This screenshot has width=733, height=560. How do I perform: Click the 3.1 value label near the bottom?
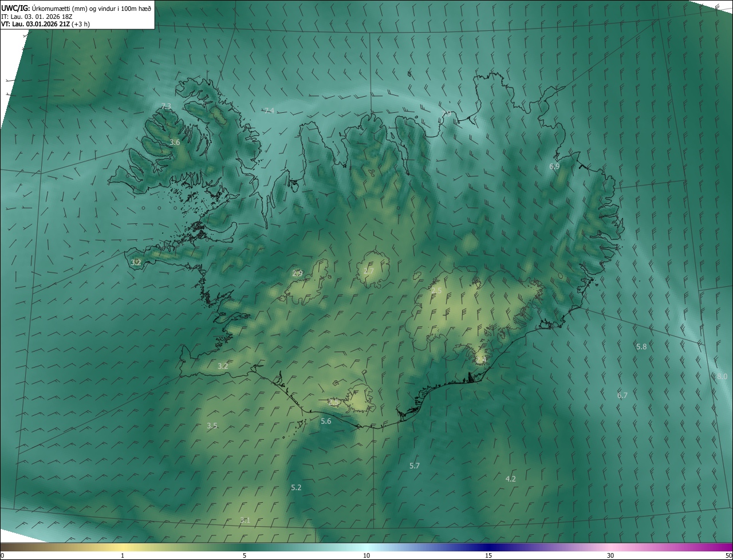click(x=245, y=520)
